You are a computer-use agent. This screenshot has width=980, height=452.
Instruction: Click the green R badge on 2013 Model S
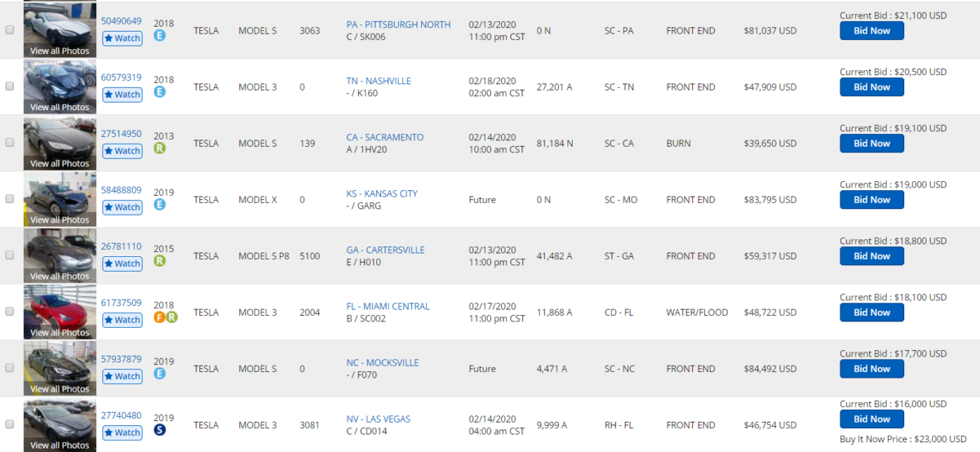click(160, 148)
